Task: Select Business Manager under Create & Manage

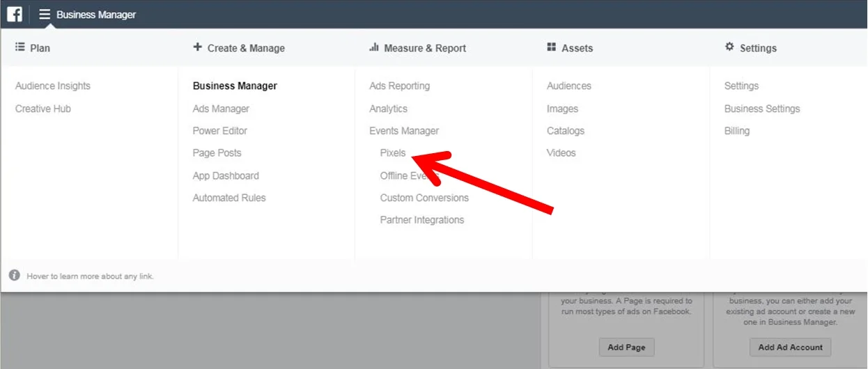Action: 235,86
